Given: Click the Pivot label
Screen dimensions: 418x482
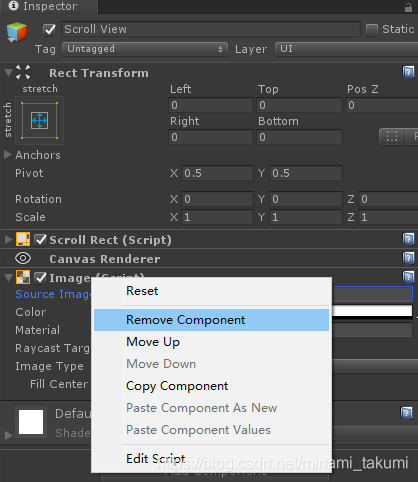Looking at the screenshot, I should 29,173.
